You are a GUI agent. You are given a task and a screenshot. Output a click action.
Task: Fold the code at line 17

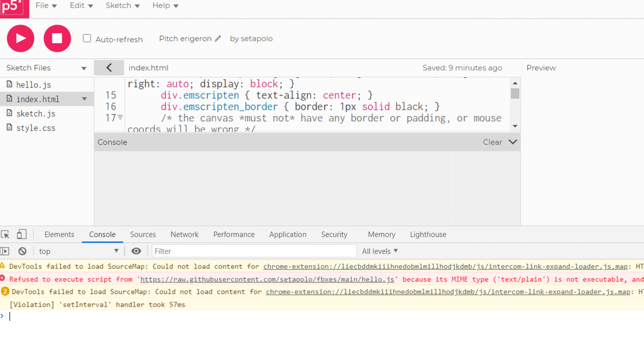coord(120,118)
